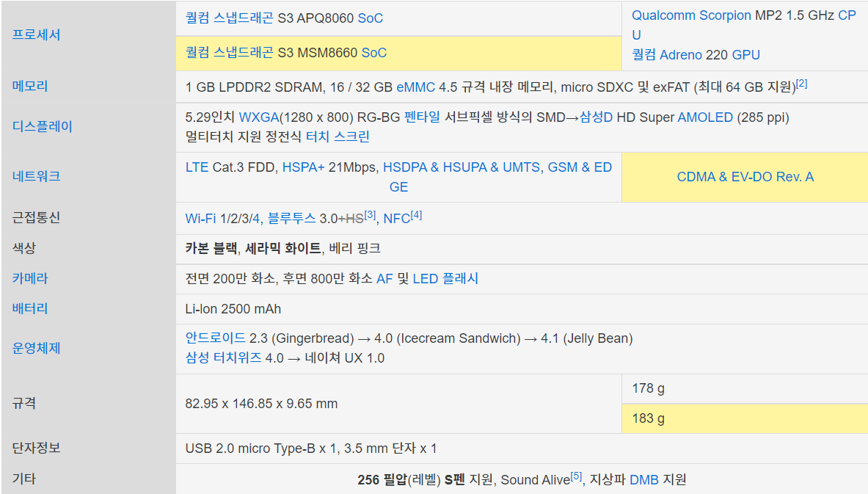
Task: Open footnote [3] after +HS
Action: click(x=371, y=215)
